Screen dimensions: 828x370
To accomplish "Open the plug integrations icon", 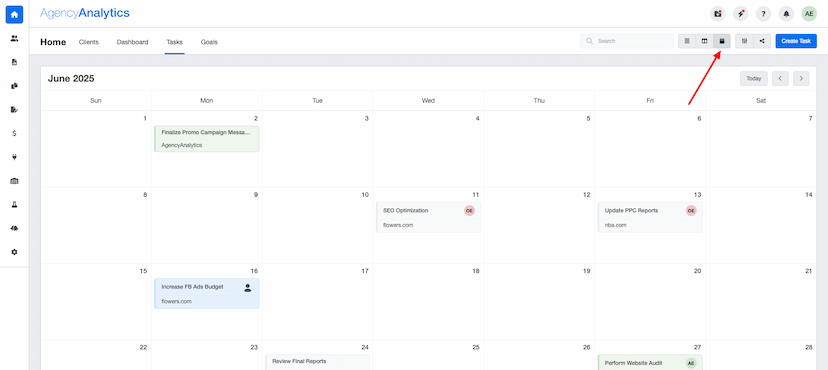I will click(x=14, y=157).
